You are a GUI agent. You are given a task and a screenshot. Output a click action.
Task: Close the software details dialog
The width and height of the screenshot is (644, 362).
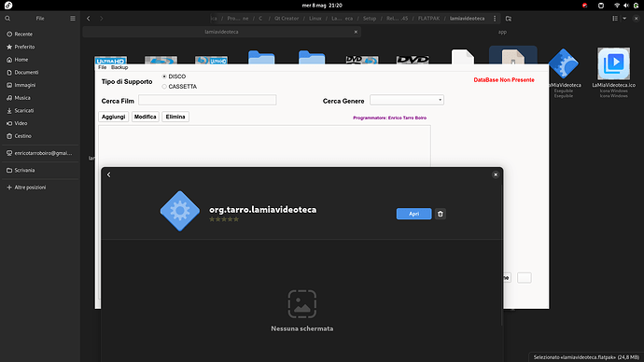(496, 174)
